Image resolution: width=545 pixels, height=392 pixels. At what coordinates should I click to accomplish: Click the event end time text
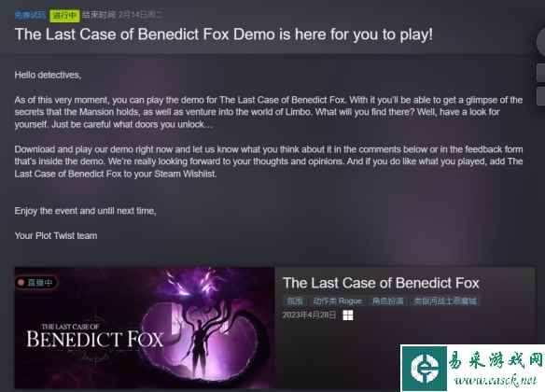pyautogui.click(x=122, y=15)
